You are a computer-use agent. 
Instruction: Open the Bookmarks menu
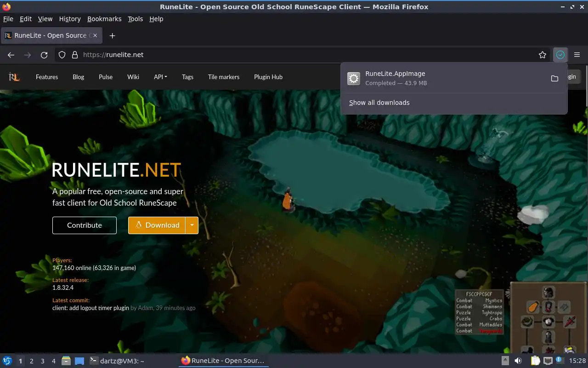coord(104,19)
